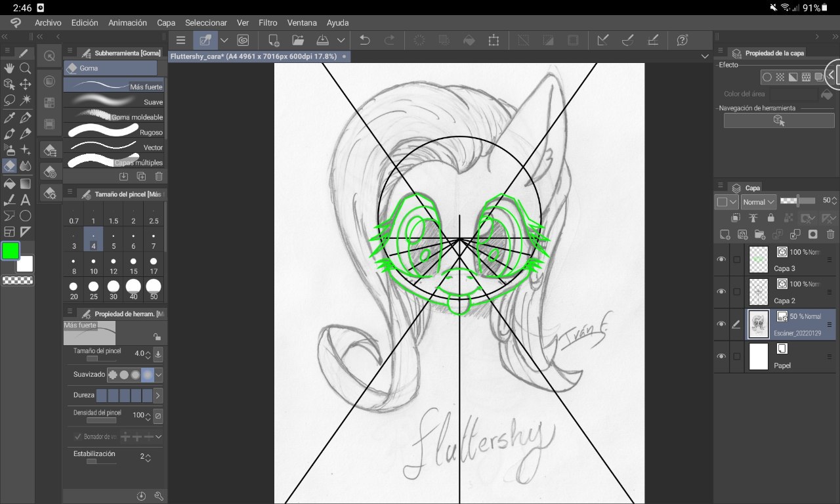Click the green main color swatch
The width and height of the screenshot is (840, 504).
tap(10, 251)
